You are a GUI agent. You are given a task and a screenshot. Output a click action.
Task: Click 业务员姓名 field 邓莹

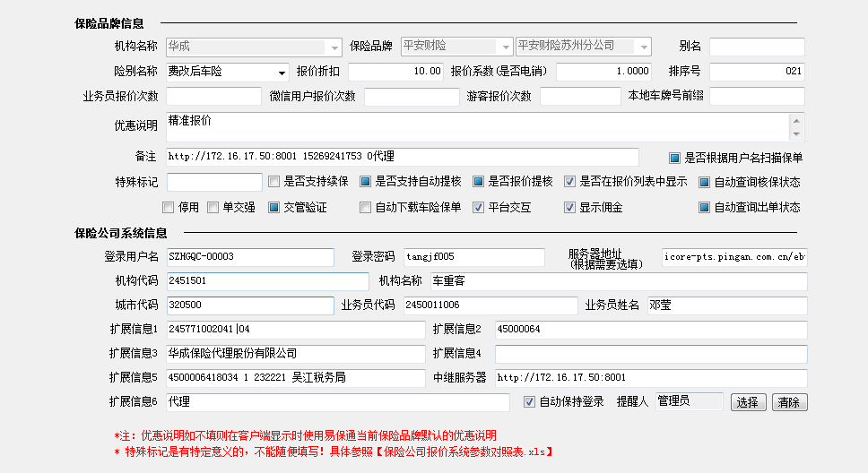(x=727, y=305)
